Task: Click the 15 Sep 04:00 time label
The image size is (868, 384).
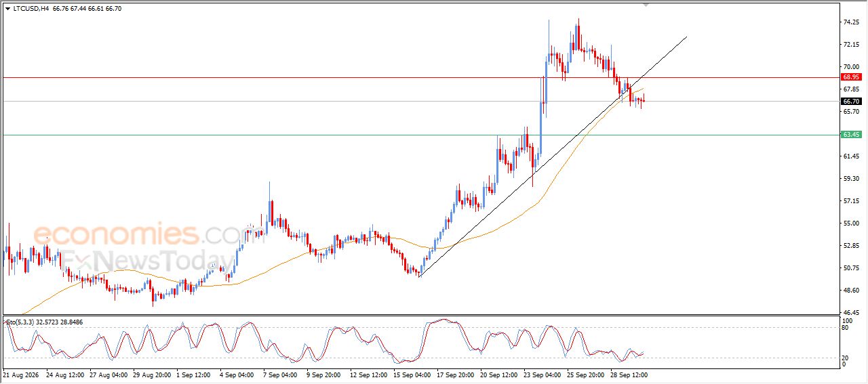Action: pyautogui.click(x=414, y=374)
